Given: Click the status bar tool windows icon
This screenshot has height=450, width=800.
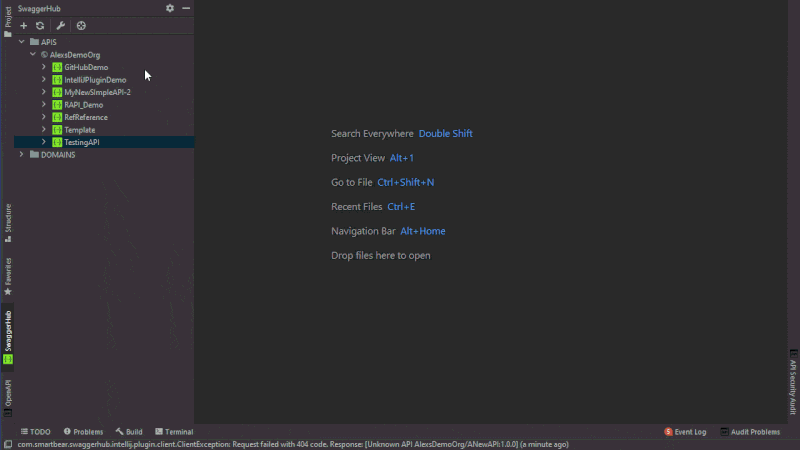Looking at the screenshot, I should [8, 444].
